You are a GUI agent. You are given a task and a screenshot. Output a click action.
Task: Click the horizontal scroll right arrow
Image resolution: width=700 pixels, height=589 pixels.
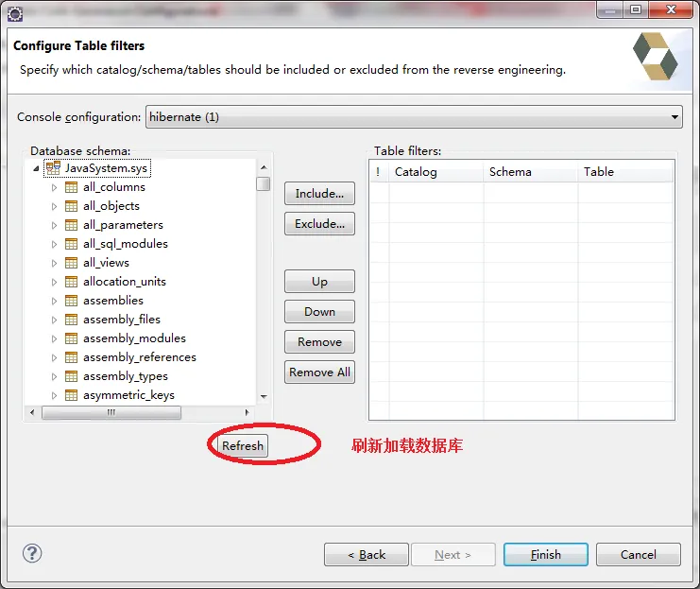[247, 412]
